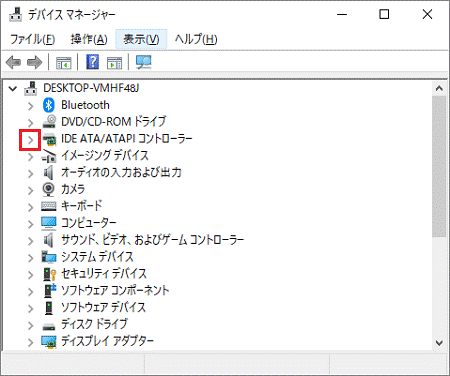450x376 pixels.
Task: Select the ディスク ドライブ label
Action: pos(94,324)
